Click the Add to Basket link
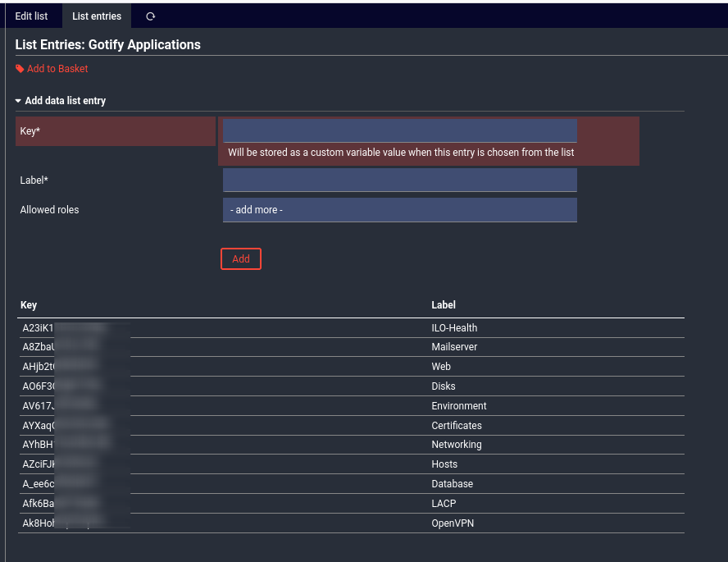The width and height of the screenshot is (728, 562). click(x=57, y=69)
